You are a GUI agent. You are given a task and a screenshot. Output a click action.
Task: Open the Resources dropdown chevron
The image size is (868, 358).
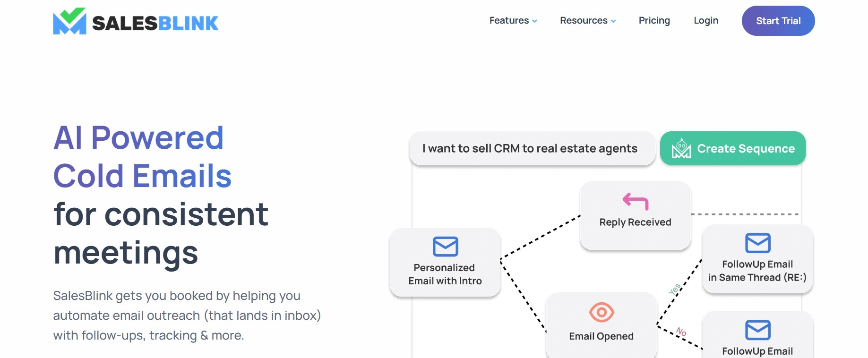click(x=613, y=21)
